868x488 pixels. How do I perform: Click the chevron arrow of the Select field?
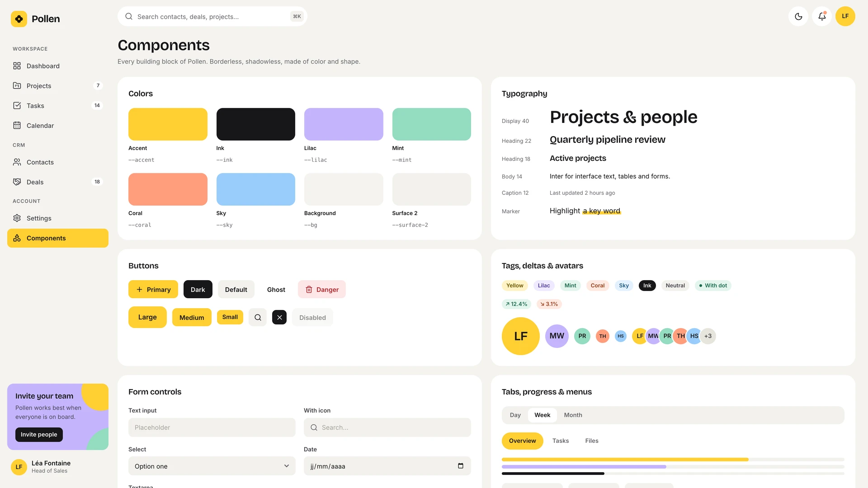(287, 466)
